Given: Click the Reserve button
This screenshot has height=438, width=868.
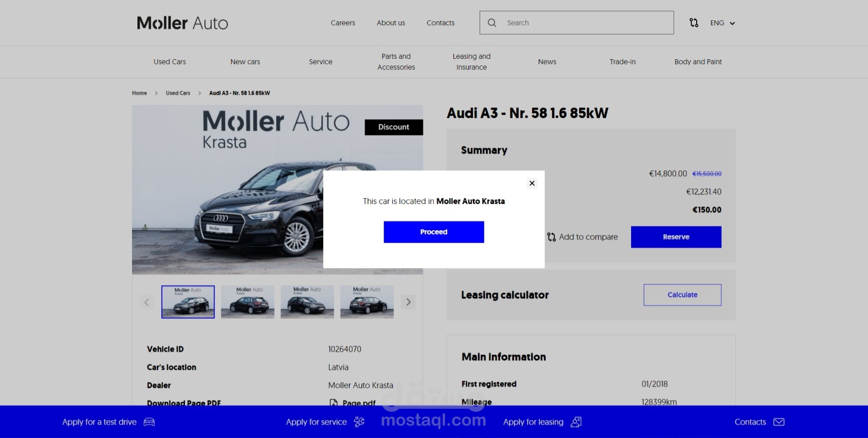Looking at the screenshot, I should 676,237.
